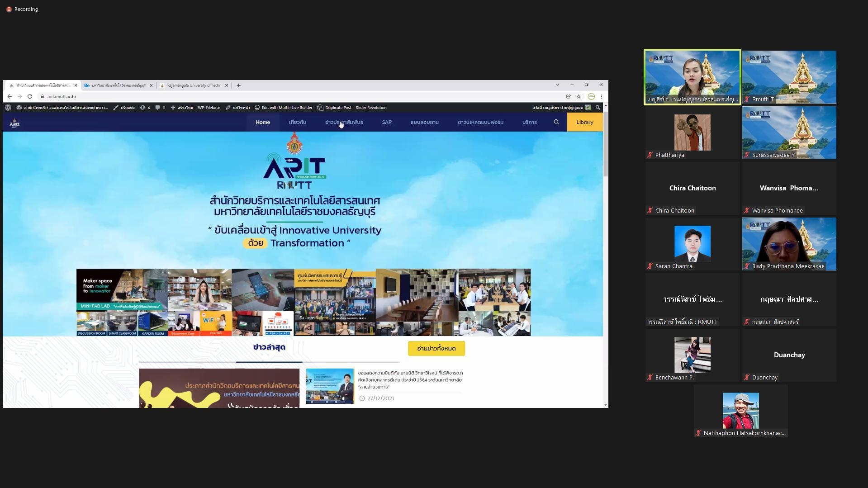The height and width of the screenshot is (488, 868).
Task: Click the address bar URL field
Action: click(x=299, y=96)
